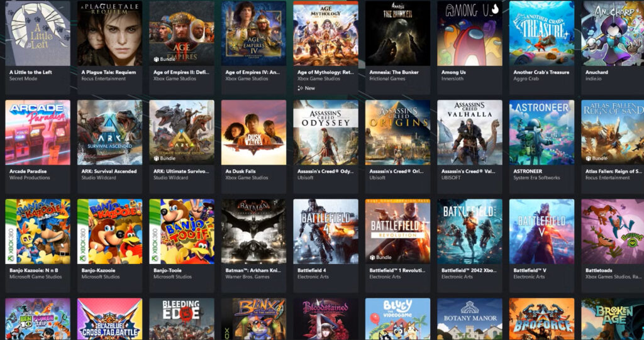Image resolution: width=644 pixels, height=340 pixels.
Task: Click the Bundle badge on Age of Empires II
Action: pyautogui.click(x=164, y=59)
